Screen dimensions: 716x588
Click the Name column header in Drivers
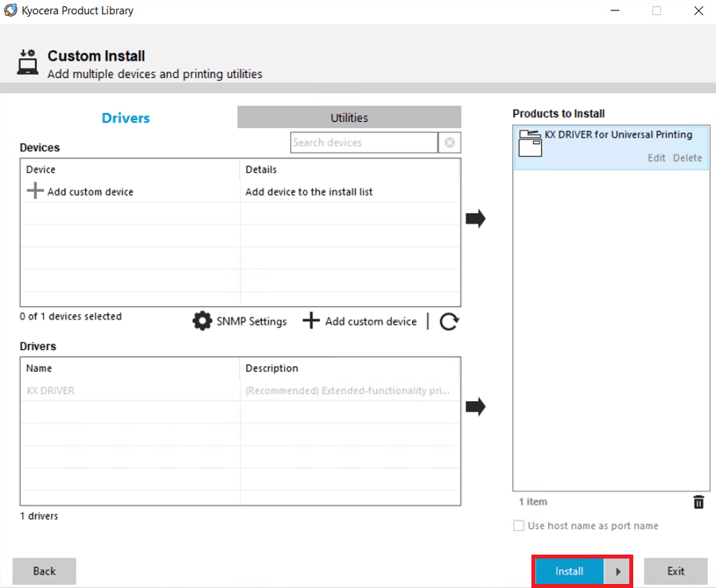130,368
